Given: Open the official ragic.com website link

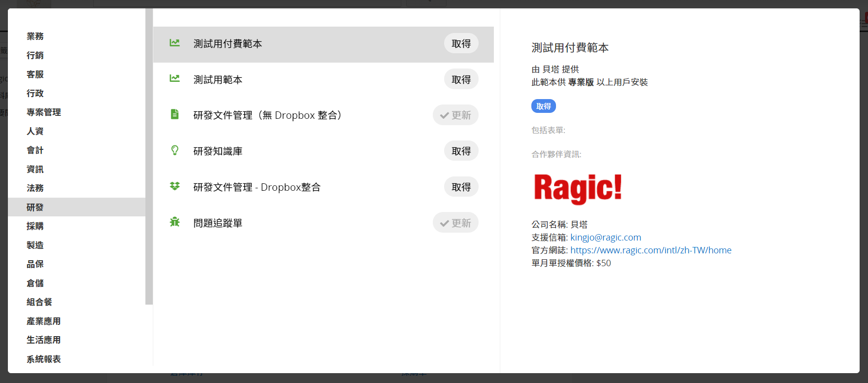Looking at the screenshot, I should point(651,250).
